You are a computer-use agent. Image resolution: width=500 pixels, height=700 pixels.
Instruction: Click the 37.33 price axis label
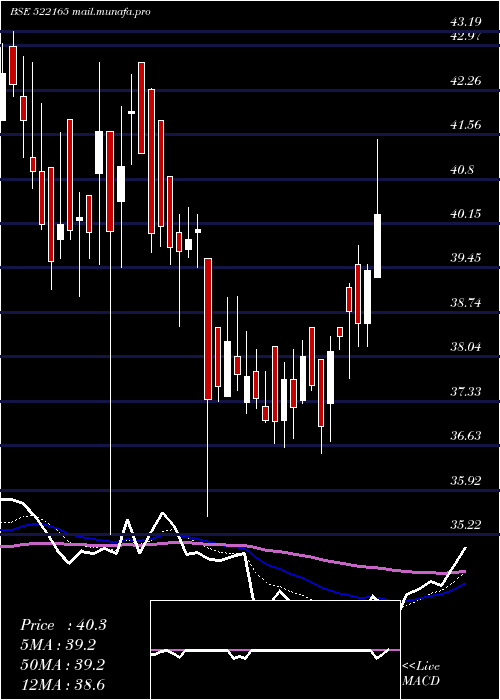pos(466,392)
